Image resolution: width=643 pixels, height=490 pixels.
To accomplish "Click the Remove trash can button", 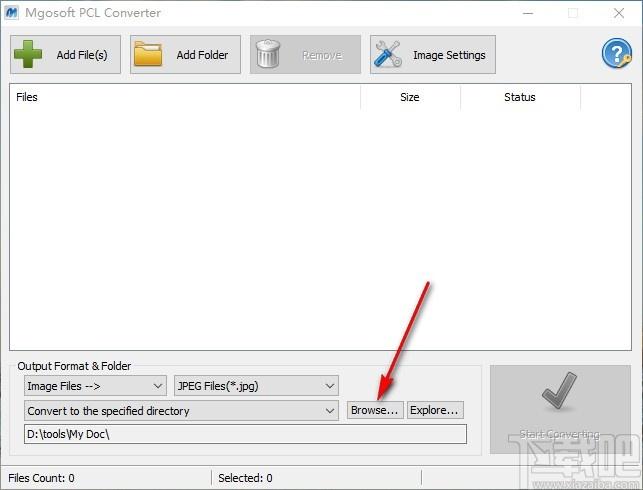I will (x=306, y=55).
